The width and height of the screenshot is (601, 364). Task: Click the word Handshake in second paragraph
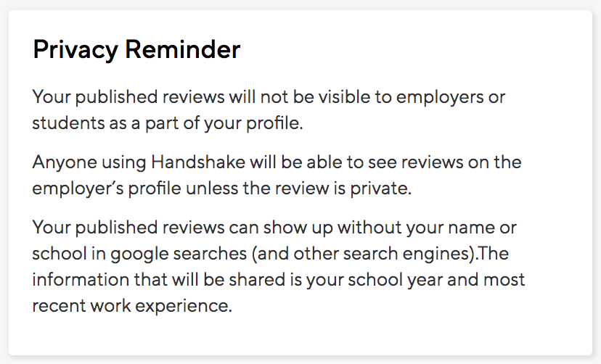pyautogui.click(x=198, y=162)
